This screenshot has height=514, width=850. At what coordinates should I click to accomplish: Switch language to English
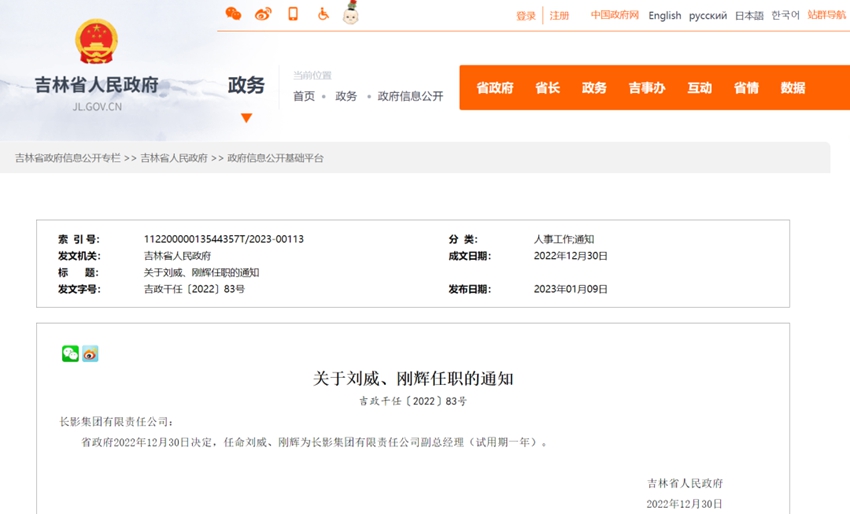(x=664, y=16)
